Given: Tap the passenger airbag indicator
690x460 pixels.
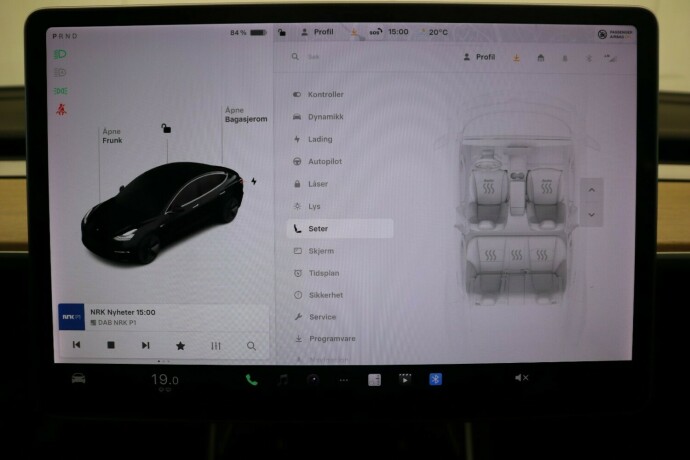Looking at the screenshot, I should point(615,34).
